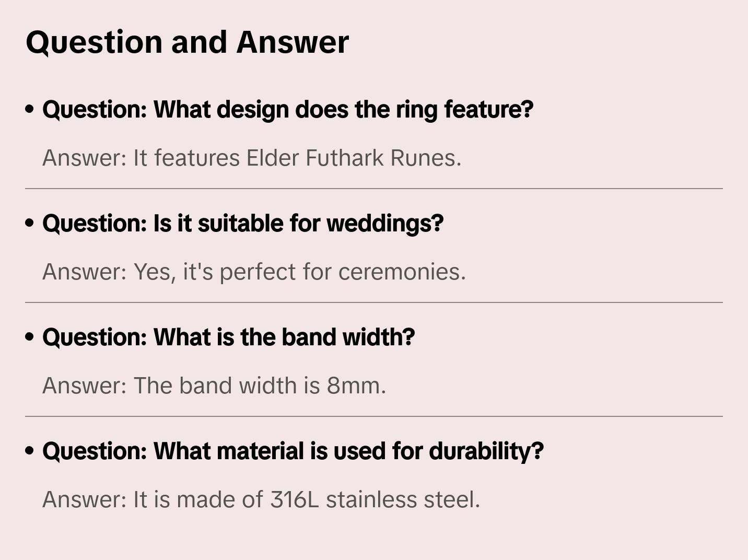Viewport: 748px width, 560px height.
Task: Click the bullet before the ring design question
Action: [x=30, y=109]
